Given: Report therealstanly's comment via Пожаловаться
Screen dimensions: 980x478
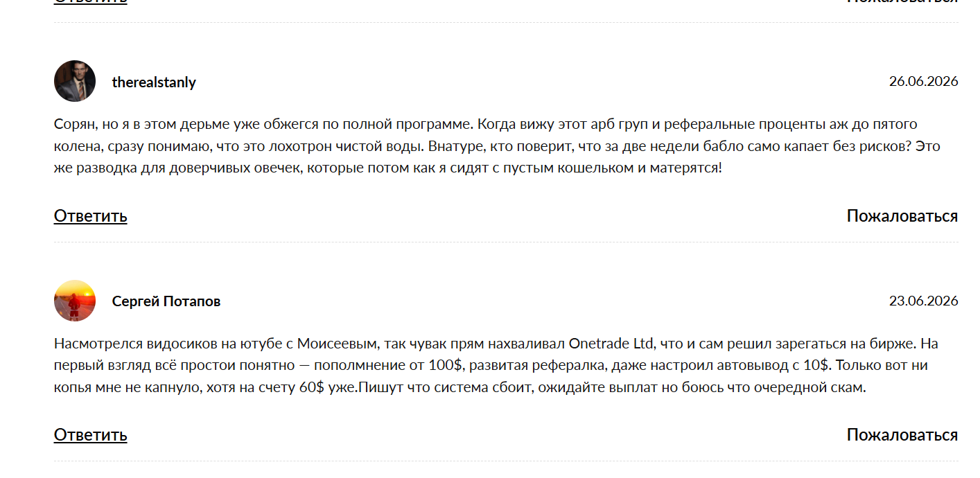Looking at the screenshot, I should (902, 215).
